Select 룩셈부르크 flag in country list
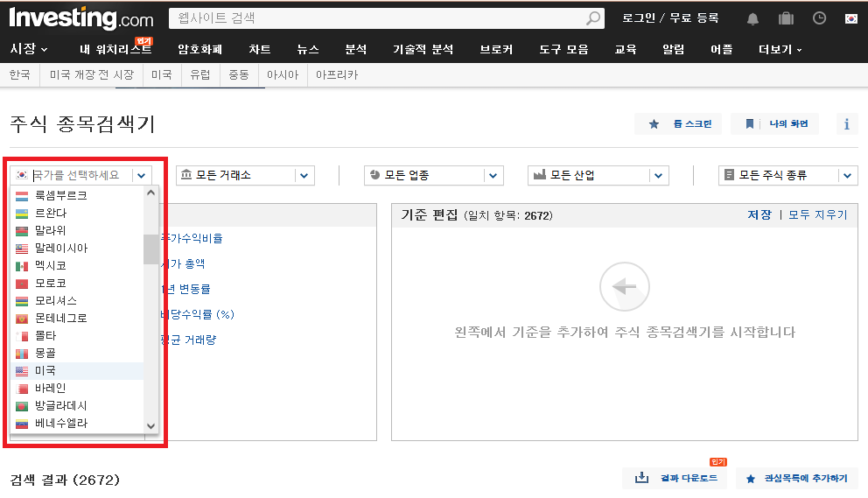This screenshot has height=498, width=868. tap(22, 195)
